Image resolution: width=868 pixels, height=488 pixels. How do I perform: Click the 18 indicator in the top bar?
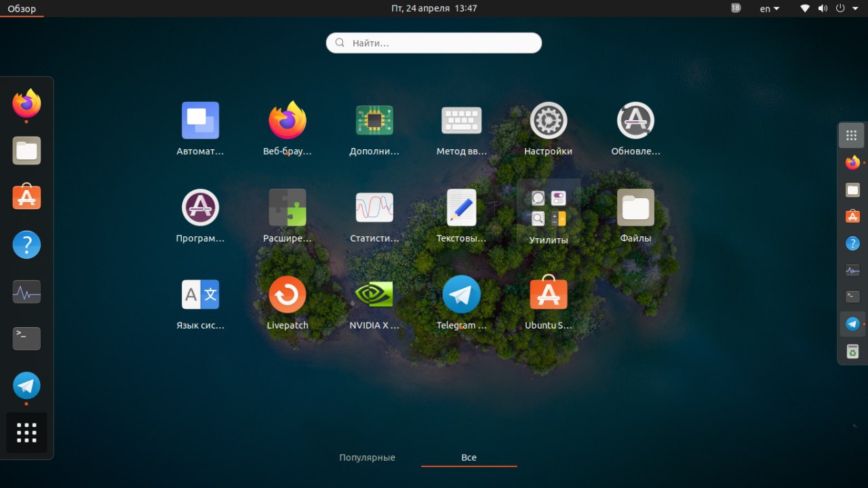736,8
